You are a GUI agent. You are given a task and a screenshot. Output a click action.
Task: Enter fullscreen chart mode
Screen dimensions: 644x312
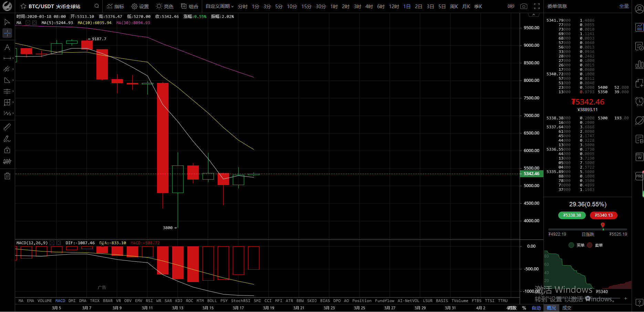click(537, 6)
